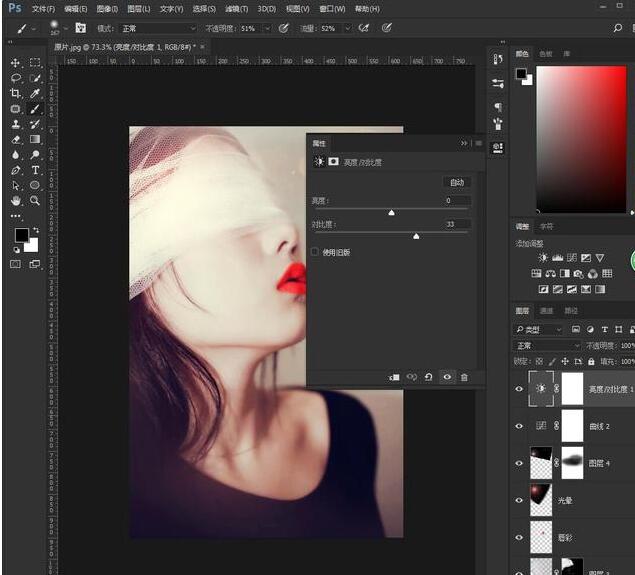Image resolution: width=635 pixels, height=575 pixels.
Task: Hide the 光晕 layer
Action: click(x=518, y=498)
